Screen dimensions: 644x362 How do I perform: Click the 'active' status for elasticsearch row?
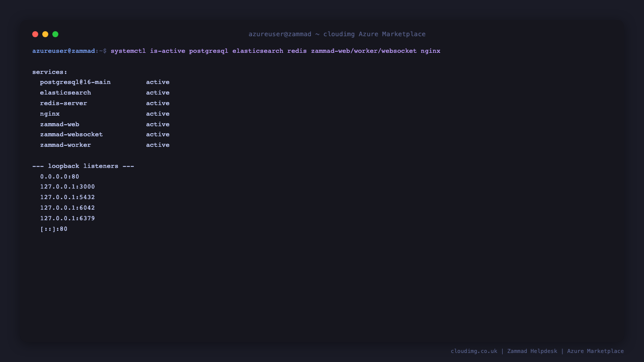pyautogui.click(x=158, y=93)
